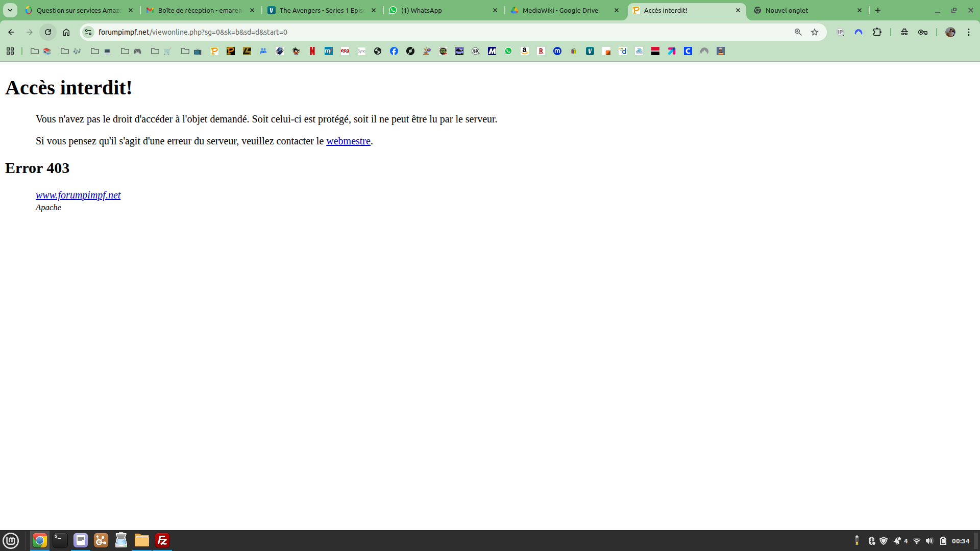Expand the tab search dropdown
The height and width of the screenshot is (551, 980).
coord(10,10)
